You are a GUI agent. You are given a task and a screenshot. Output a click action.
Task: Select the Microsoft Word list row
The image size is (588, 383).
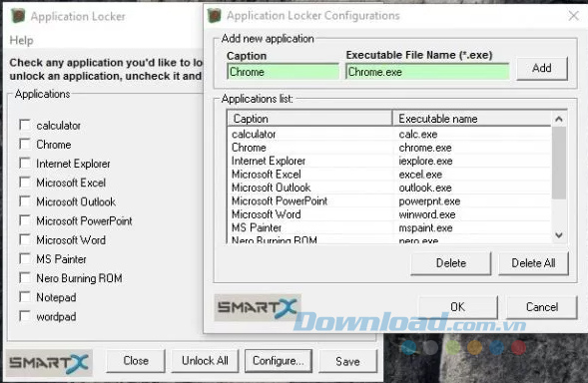[389, 214]
